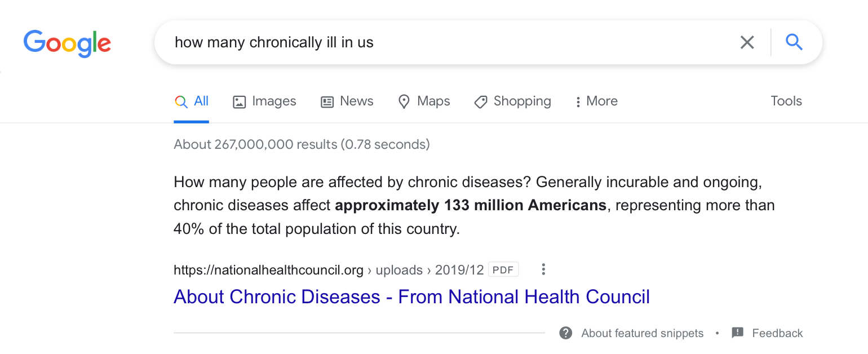Clear the search query with X
The image size is (868, 354).
pyautogui.click(x=747, y=42)
